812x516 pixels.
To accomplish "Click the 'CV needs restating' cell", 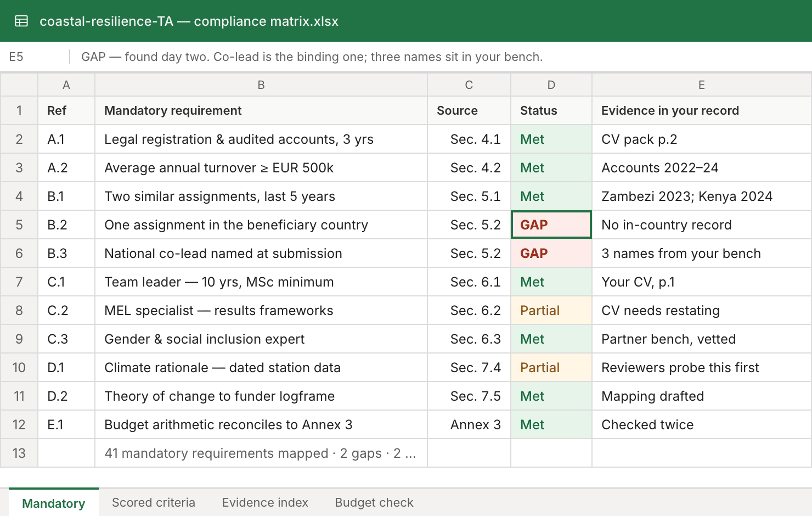I will [x=702, y=310].
